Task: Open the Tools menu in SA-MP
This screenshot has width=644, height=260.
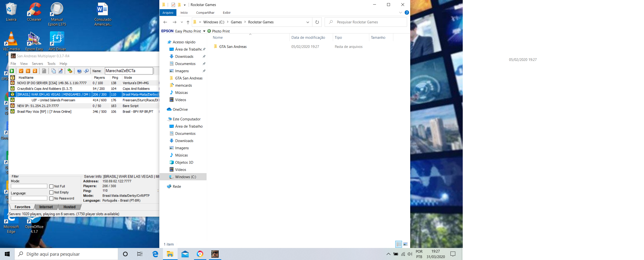Action: click(51, 64)
